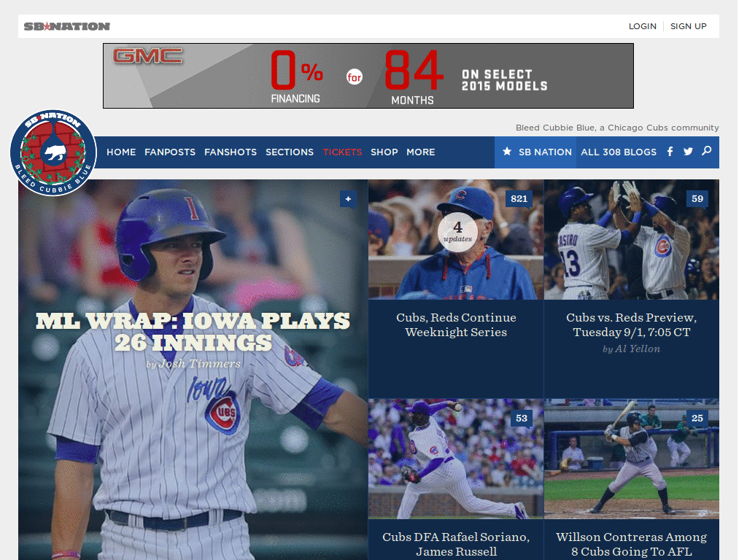Open Cubs DFA Rafael Soriano story

click(x=456, y=544)
